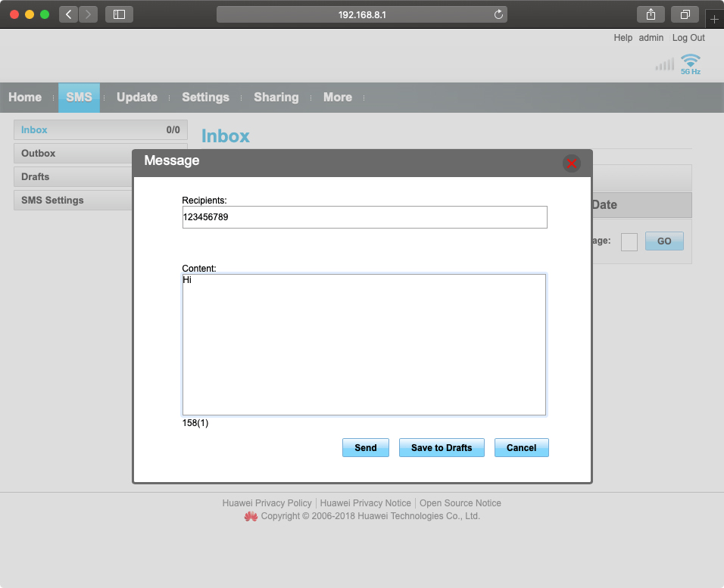Click the sidebar toggle icon in the browser toolbar
Viewport: 724px width, 588px height.
(x=118, y=14)
